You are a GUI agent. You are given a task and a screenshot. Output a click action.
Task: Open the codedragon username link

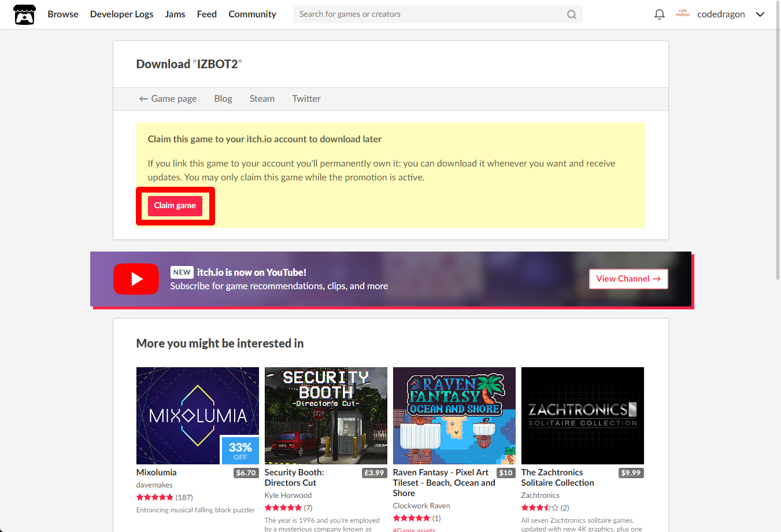(x=721, y=14)
